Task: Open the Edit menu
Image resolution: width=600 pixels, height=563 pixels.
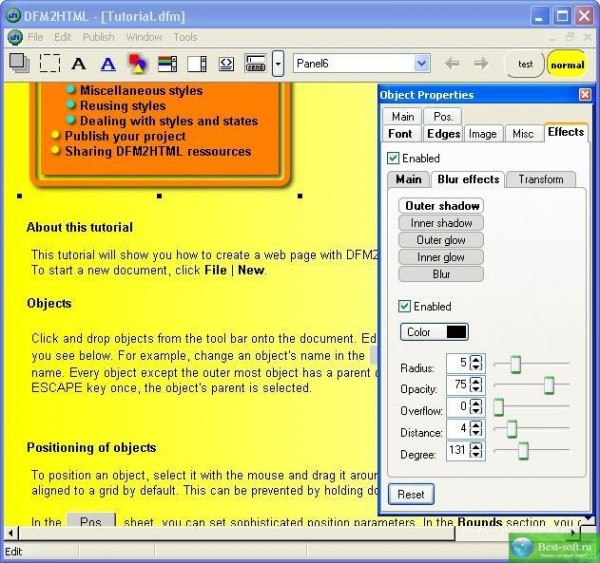Action: tap(62, 37)
